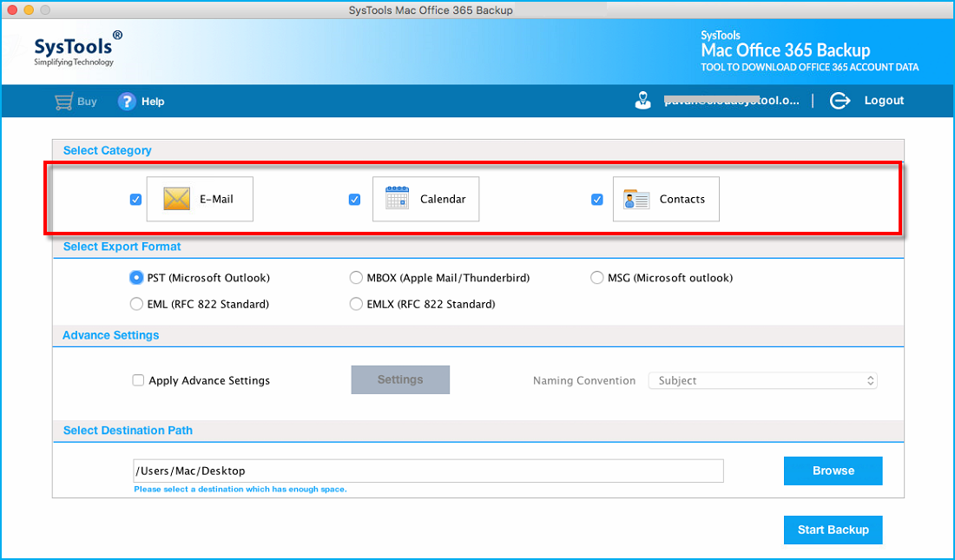The height and width of the screenshot is (560, 955).
Task: Click the Logout arrow icon
Action: point(840,101)
